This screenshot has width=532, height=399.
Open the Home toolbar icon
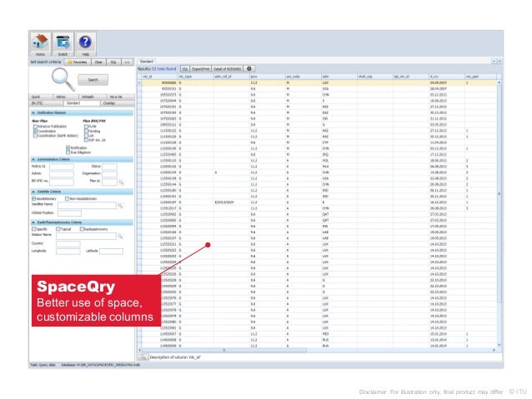tap(40, 43)
